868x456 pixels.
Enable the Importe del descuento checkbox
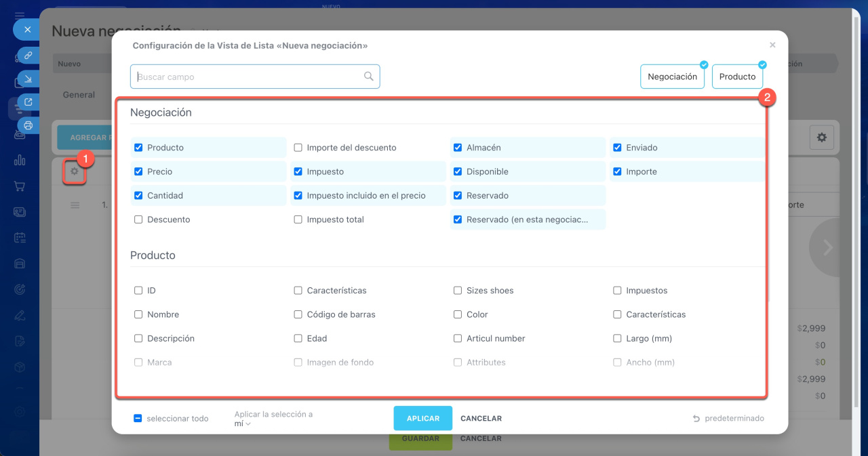pyautogui.click(x=298, y=148)
